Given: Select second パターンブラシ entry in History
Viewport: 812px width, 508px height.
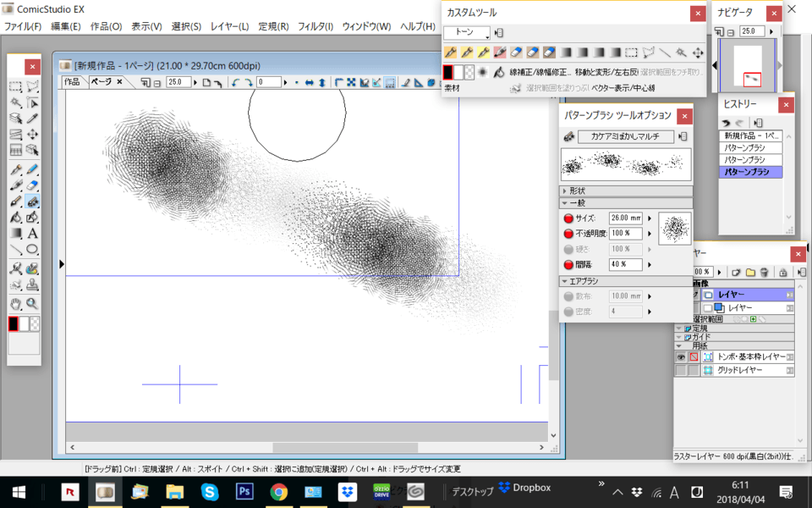Looking at the screenshot, I should click(750, 160).
